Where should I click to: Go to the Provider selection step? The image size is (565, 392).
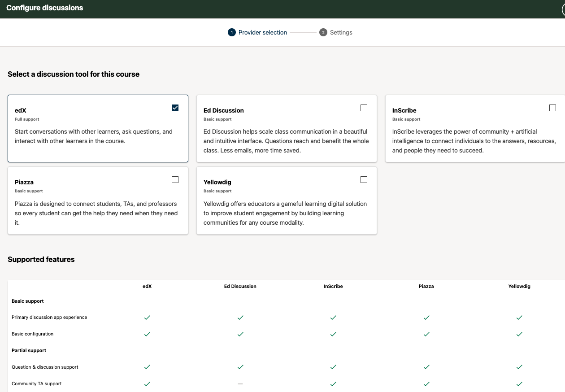(x=262, y=32)
